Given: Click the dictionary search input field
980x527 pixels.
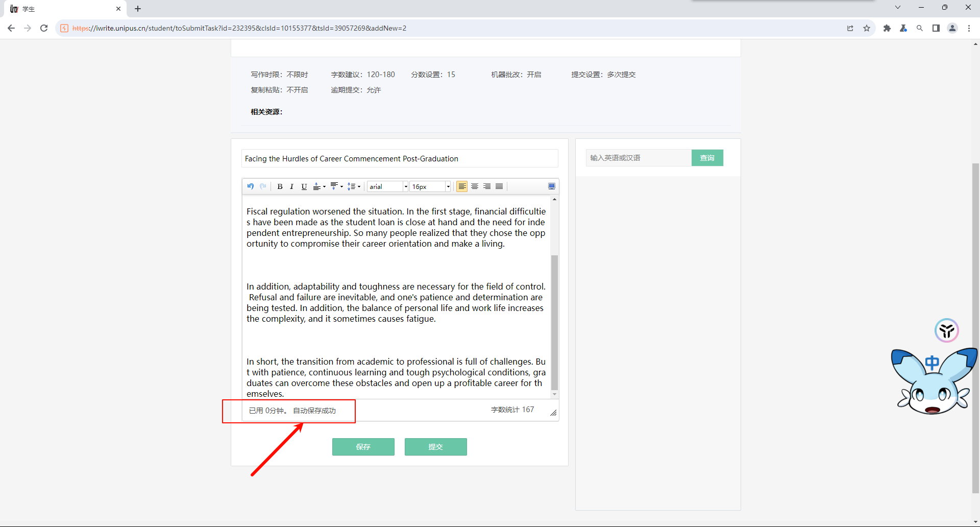Looking at the screenshot, I should click(639, 158).
